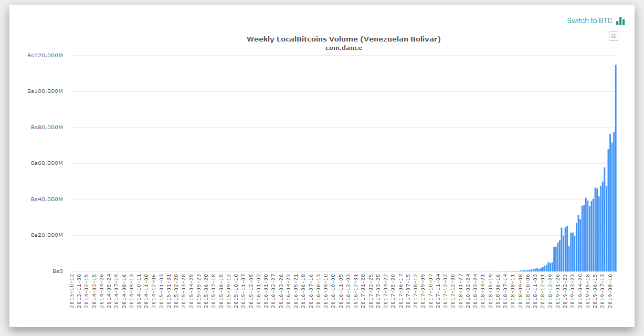Click Switch to BTC
Image resolution: width=644 pixels, height=336 pixels.
[x=589, y=20]
